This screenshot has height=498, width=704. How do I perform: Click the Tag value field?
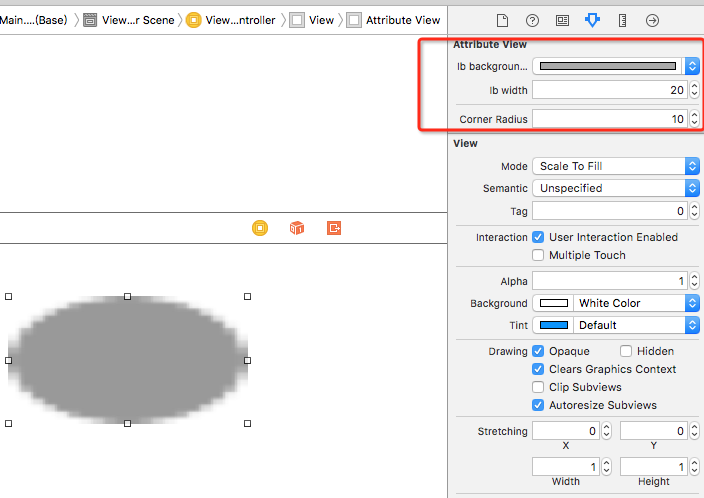(x=610, y=211)
